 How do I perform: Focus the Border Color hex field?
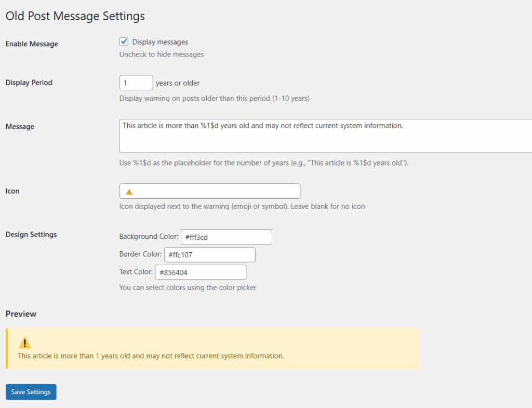click(209, 255)
